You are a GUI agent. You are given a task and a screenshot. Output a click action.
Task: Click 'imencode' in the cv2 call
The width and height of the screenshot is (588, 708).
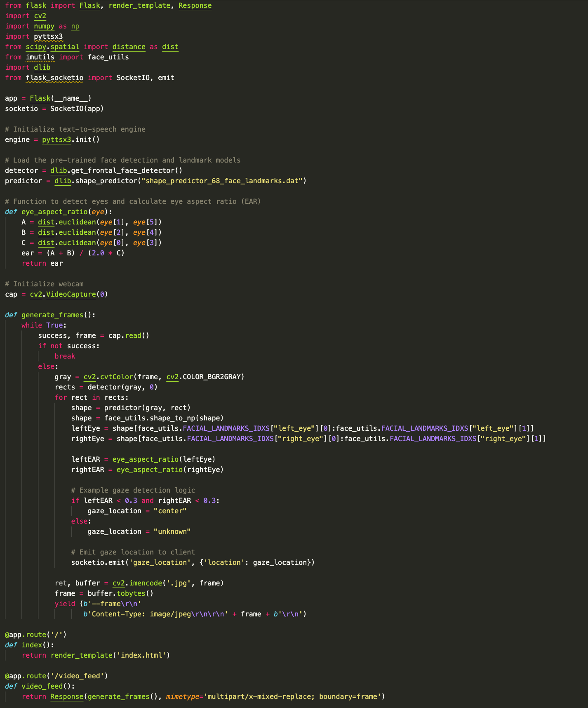click(x=145, y=583)
